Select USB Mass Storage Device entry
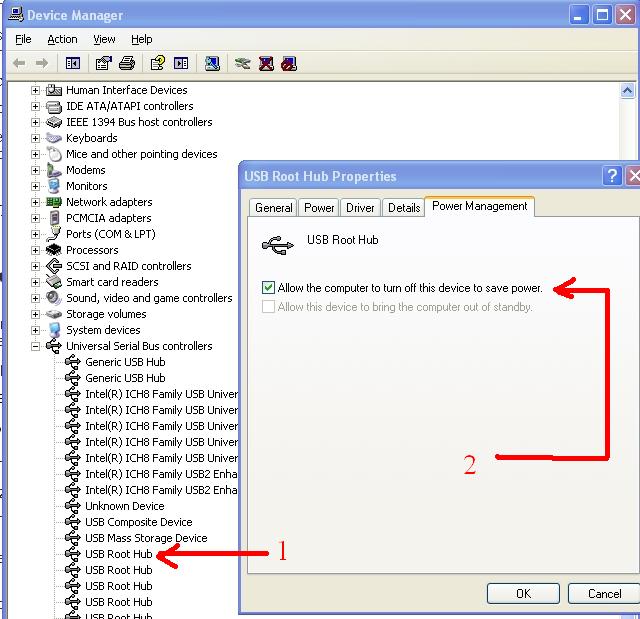 pos(146,538)
